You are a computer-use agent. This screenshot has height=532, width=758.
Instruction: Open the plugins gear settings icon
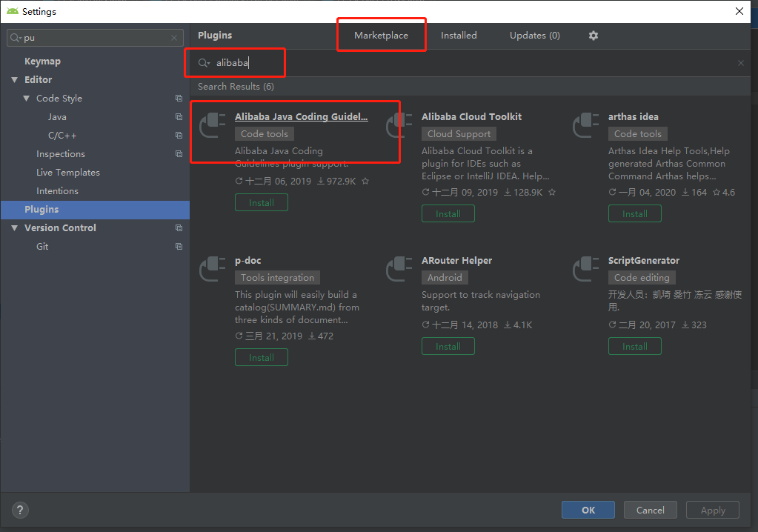(594, 36)
